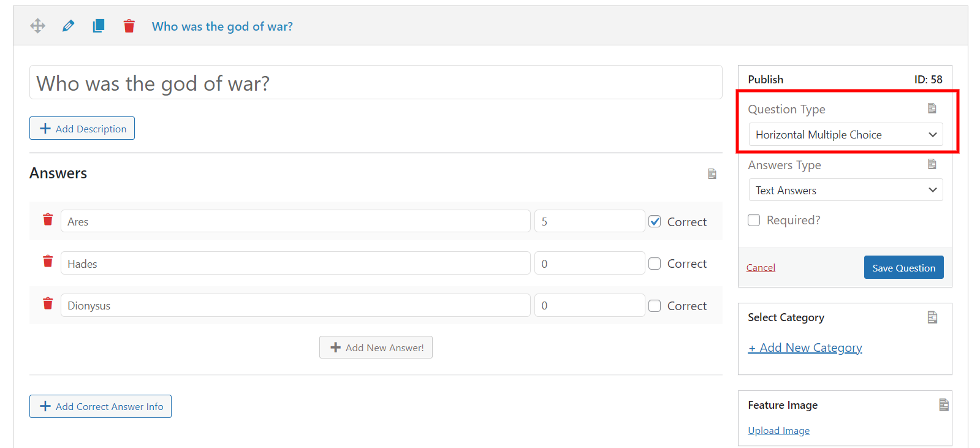Image resolution: width=980 pixels, height=448 pixels.
Task: Click the Add New Answer! button
Action: [x=376, y=347]
